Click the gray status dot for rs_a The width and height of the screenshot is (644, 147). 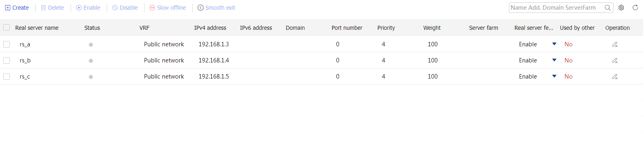(91, 45)
